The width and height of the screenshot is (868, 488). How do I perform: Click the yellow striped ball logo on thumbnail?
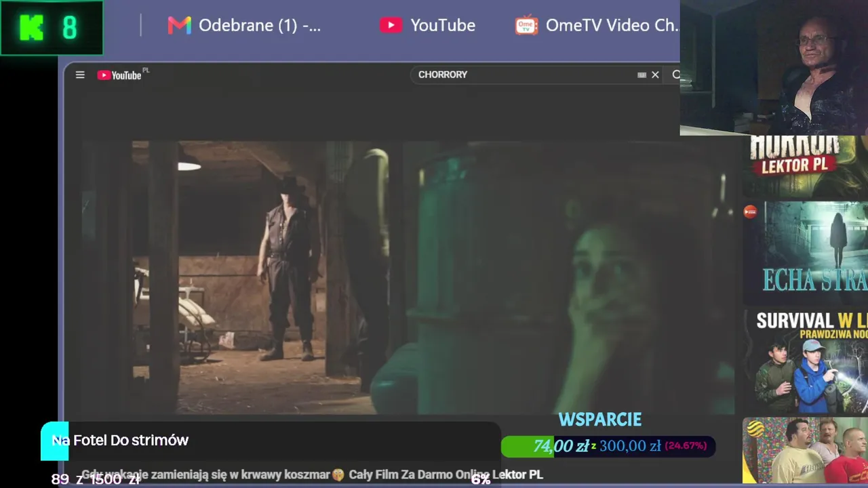pyautogui.click(x=755, y=428)
